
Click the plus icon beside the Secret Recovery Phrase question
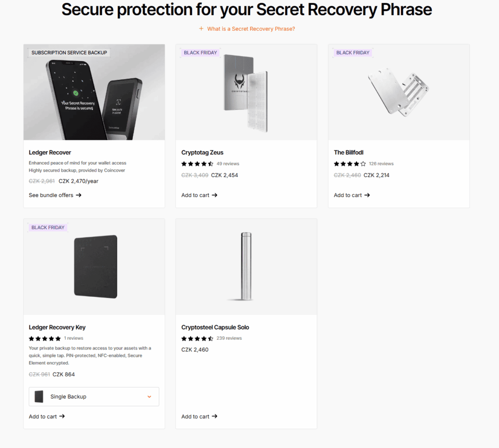pyautogui.click(x=201, y=29)
